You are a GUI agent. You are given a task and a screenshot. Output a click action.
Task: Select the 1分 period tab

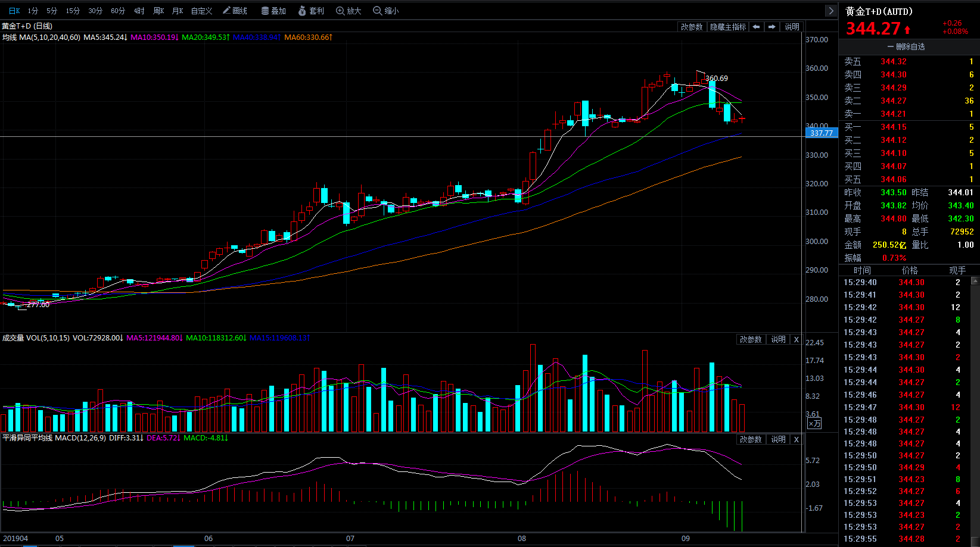pos(33,11)
